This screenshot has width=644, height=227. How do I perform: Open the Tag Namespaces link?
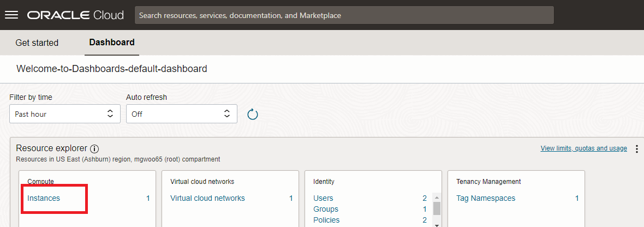[486, 198]
